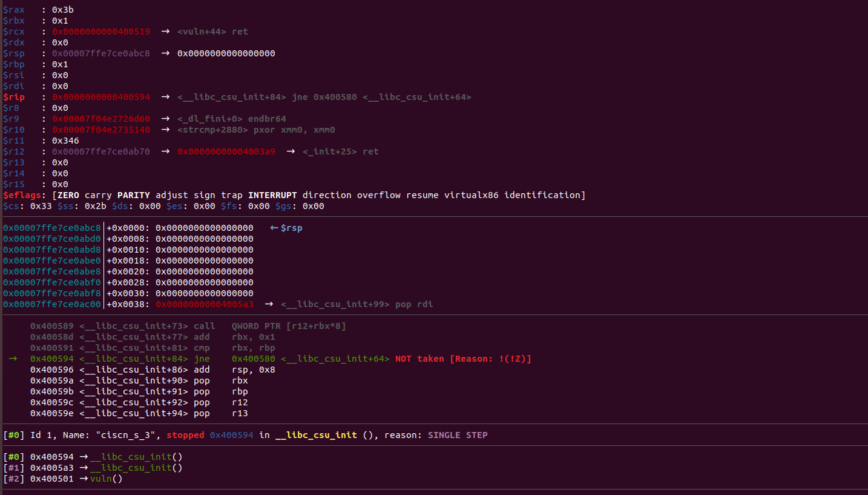Click the NOT taken reason text

point(463,359)
